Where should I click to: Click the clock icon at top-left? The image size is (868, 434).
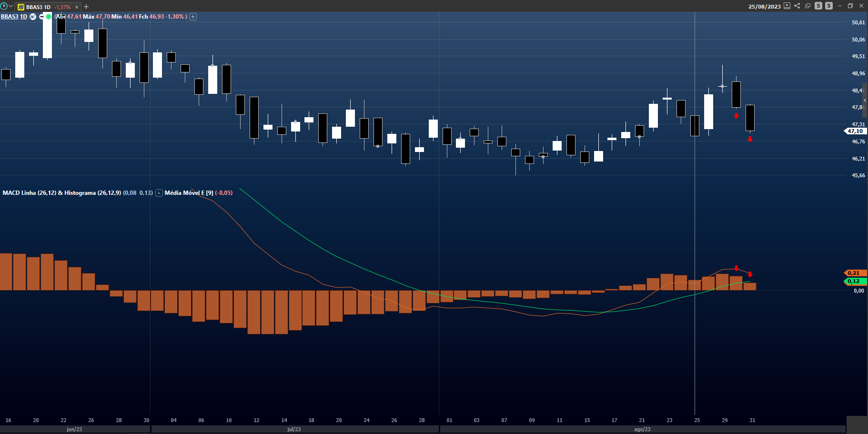4,6
